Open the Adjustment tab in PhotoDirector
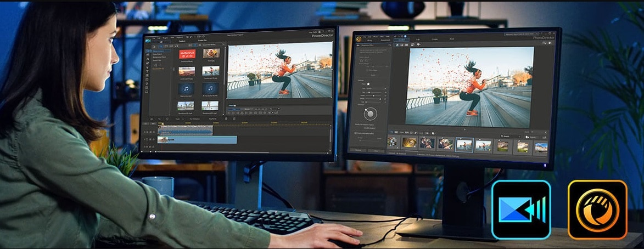This screenshot has height=249, width=644. [385, 40]
